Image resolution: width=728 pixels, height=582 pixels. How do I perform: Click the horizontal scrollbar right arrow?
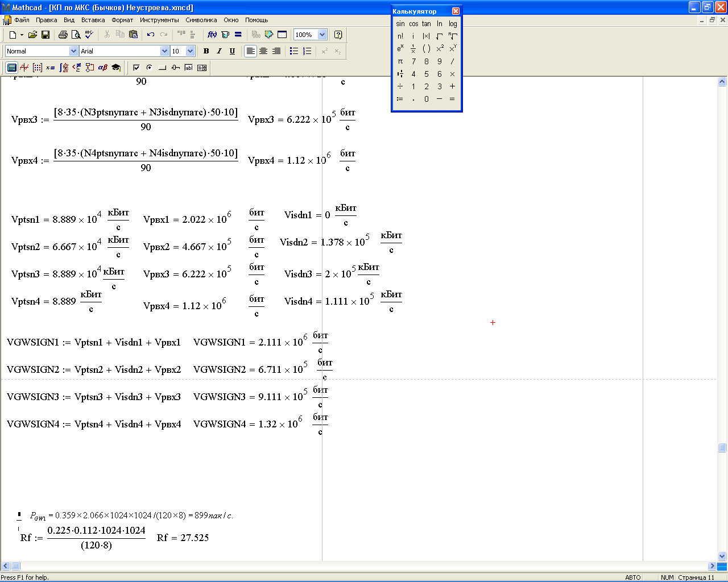(x=712, y=566)
